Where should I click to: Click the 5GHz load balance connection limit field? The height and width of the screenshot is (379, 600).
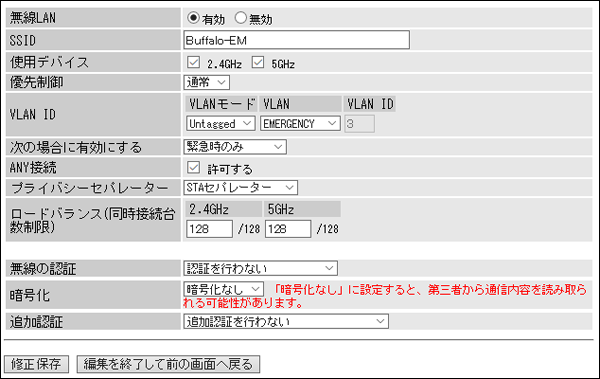pyautogui.click(x=288, y=229)
